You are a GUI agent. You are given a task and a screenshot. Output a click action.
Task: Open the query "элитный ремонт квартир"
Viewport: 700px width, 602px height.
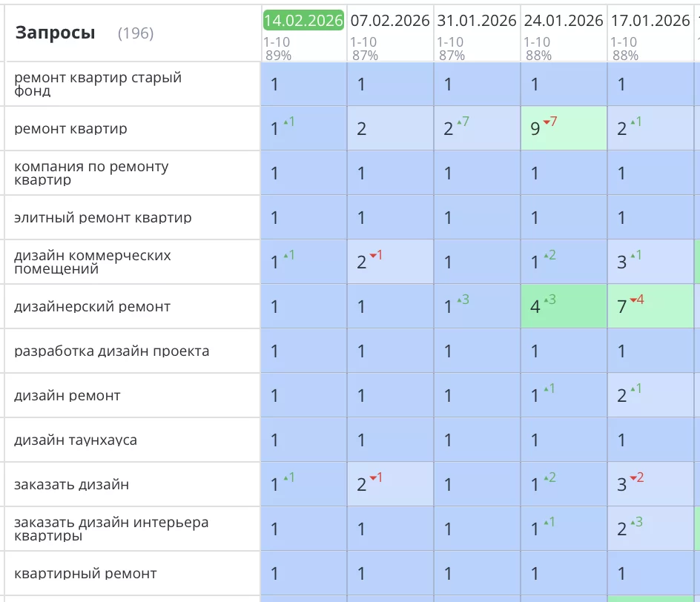click(103, 218)
